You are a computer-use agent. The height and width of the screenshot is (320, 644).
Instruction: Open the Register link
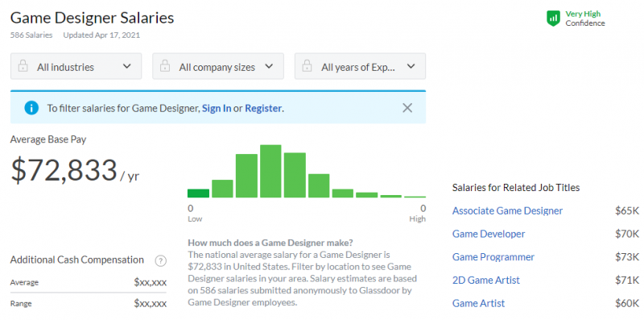pos(263,109)
